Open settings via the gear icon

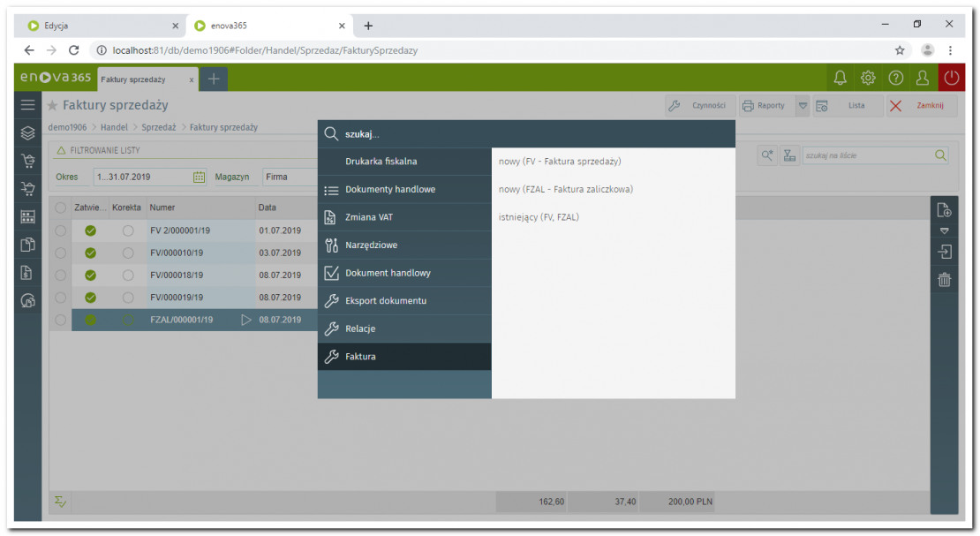[x=868, y=79]
